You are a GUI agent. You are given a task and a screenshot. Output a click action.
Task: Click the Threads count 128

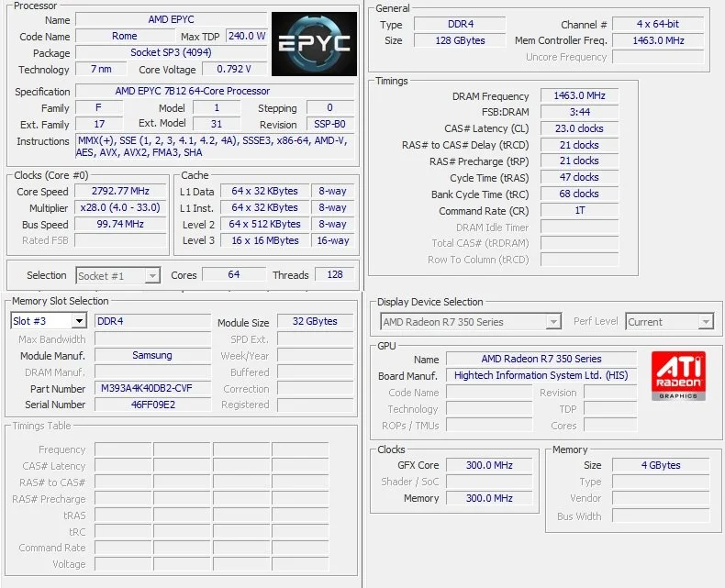pyautogui.click(x=335, y=274)
